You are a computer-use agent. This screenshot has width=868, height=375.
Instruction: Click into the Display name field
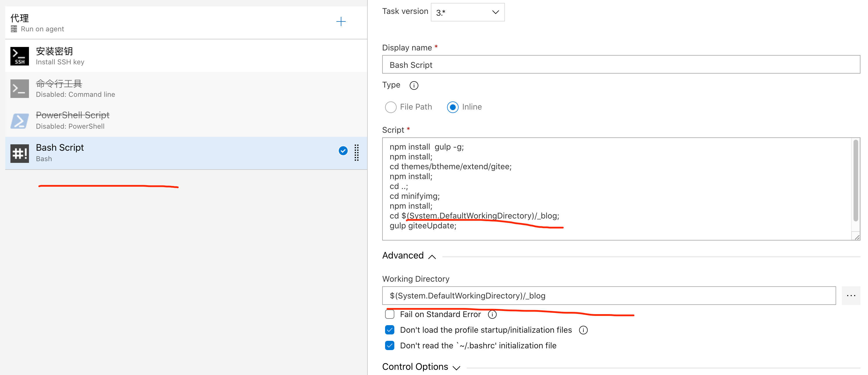(x=620, y=65)
